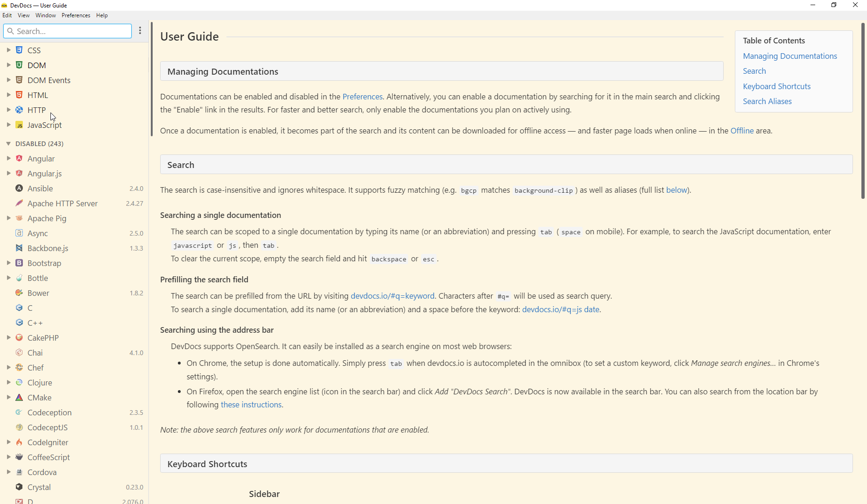Expand the Apache Pig arrow
The width and height of the screenshot is (867, 504).
pyautogui.click(x=8, y=218)
